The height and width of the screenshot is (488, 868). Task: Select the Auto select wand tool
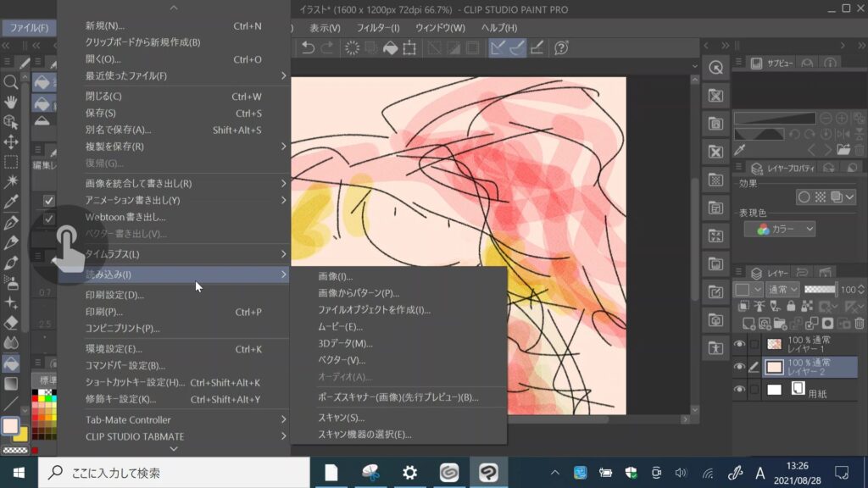pos(10,181)
